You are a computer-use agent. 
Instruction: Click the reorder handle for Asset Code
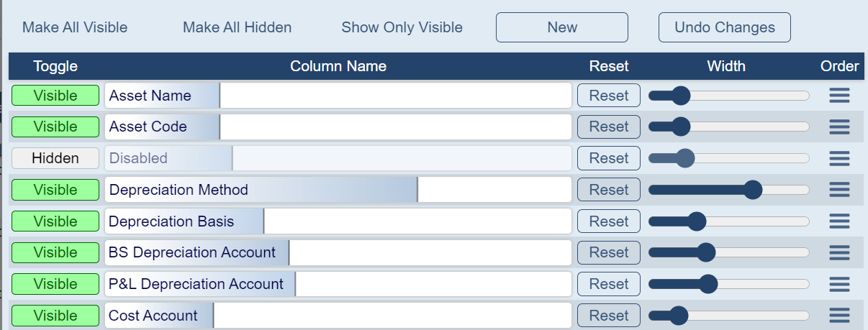839,127
